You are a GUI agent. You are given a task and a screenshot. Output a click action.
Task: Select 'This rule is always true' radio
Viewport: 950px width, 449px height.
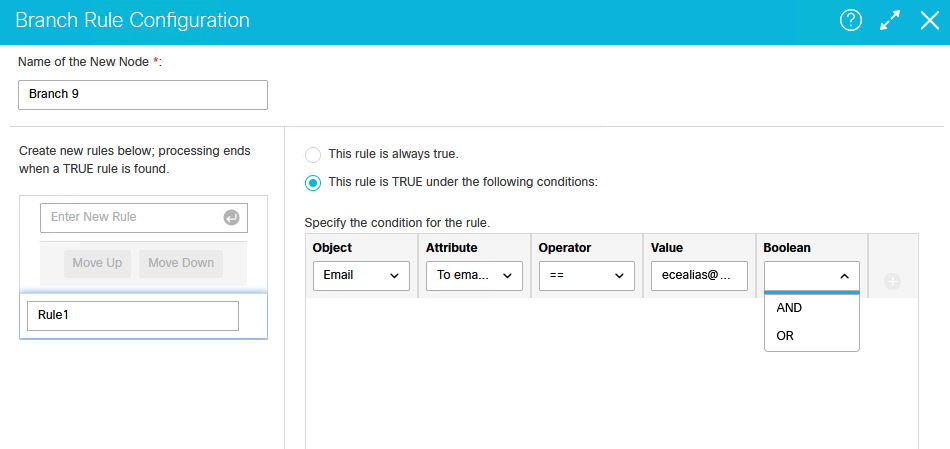pos(313,155)
